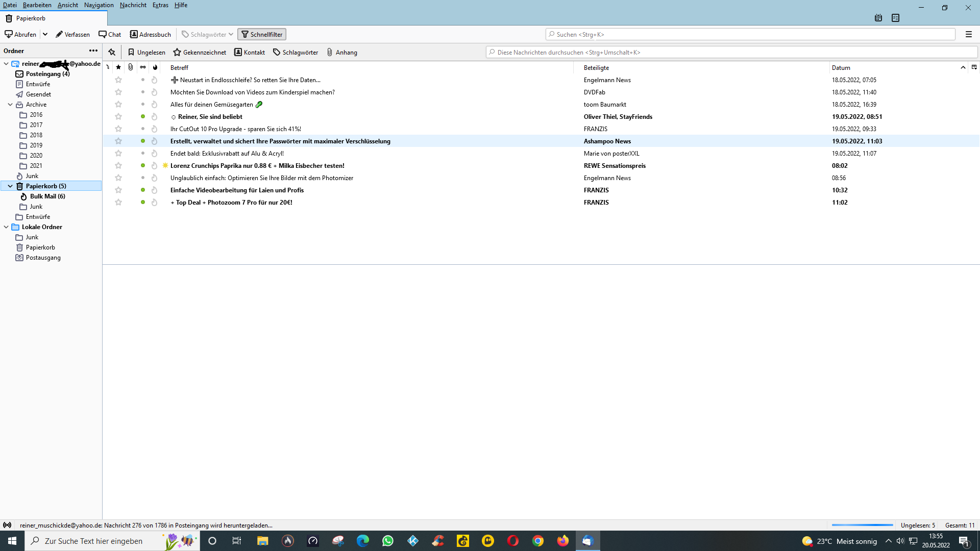980x551 pixels.
Task: Mark the posterXXL message as junk
Action: (154, 154)
